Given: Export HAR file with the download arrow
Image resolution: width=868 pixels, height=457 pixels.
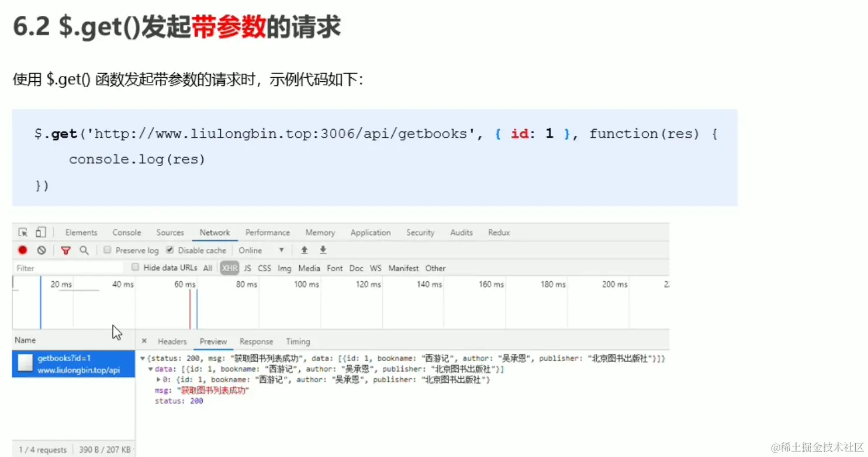Looking at the screenshot, I should point(323,250).
